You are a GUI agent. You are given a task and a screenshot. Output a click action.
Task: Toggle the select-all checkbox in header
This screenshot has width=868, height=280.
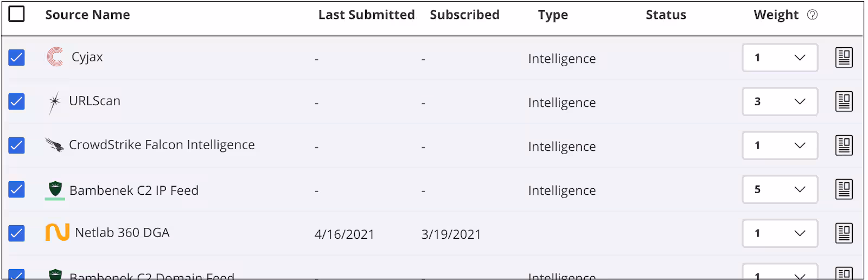(x=17, y=14)
